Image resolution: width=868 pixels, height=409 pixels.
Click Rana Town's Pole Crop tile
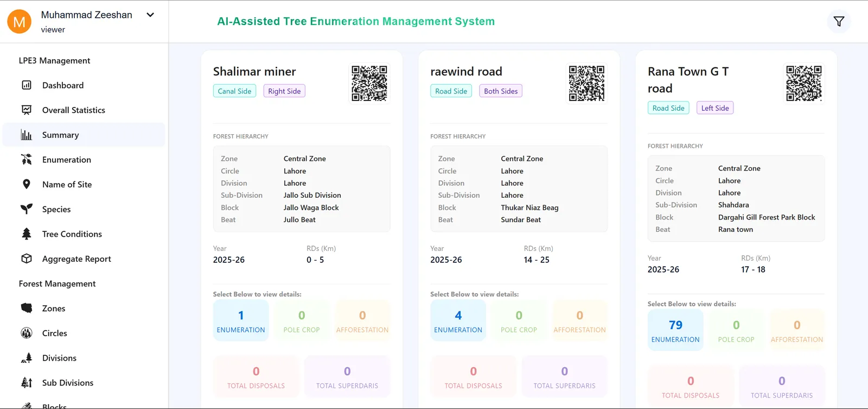(x=736, y=330)
